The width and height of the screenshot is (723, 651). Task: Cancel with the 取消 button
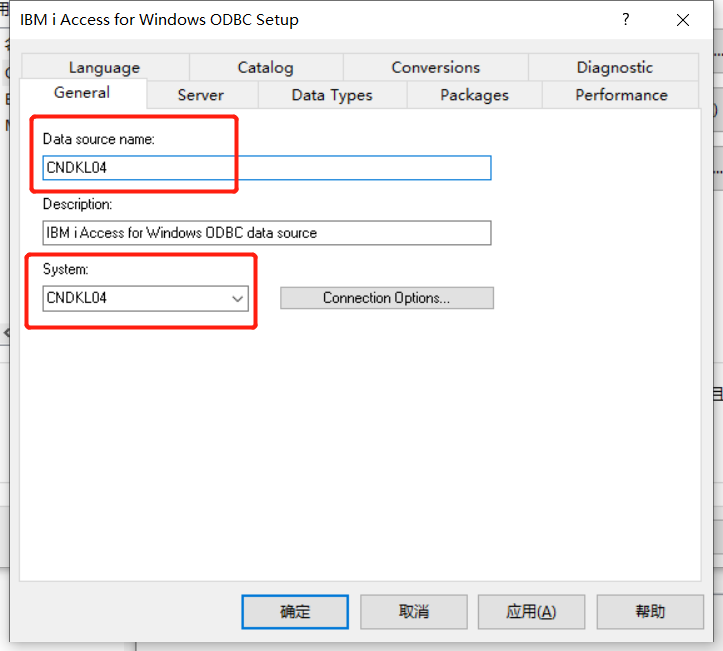tap(414, 612)
